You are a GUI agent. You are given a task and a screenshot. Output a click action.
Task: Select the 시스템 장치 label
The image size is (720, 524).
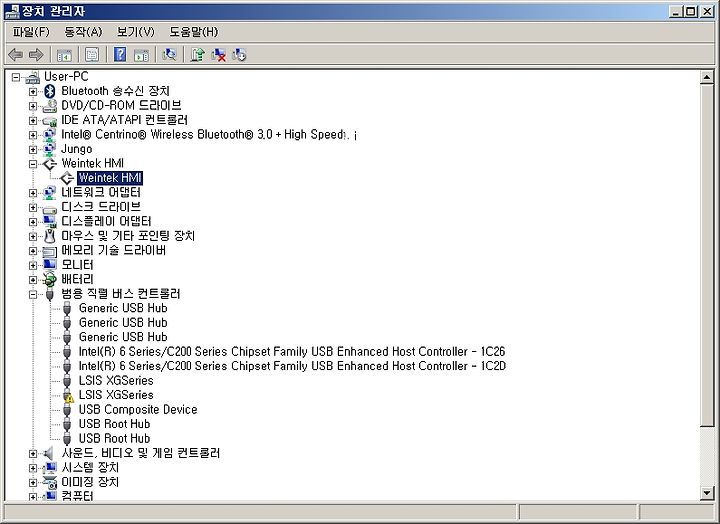pyautogui.click(x=90, y=468)
